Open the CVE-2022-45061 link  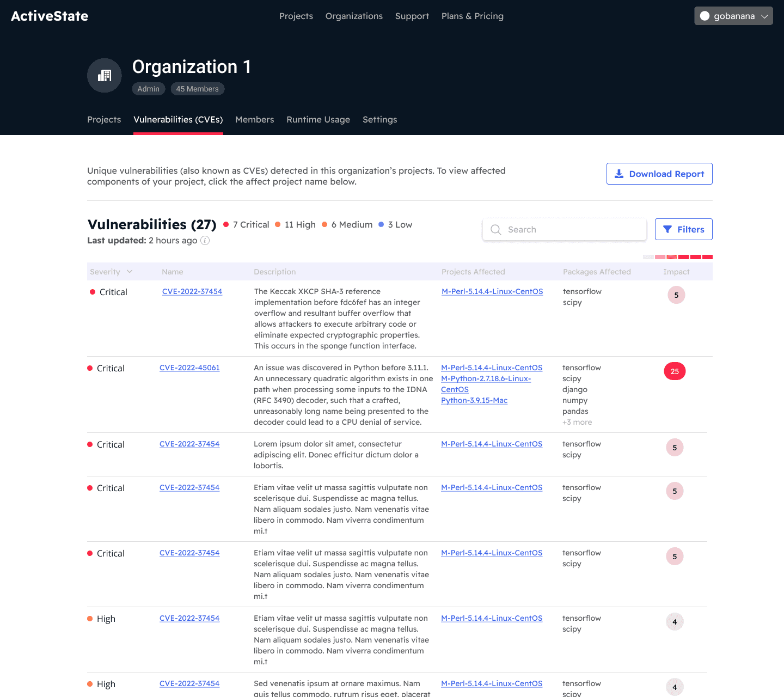click(x=189, y=368)
